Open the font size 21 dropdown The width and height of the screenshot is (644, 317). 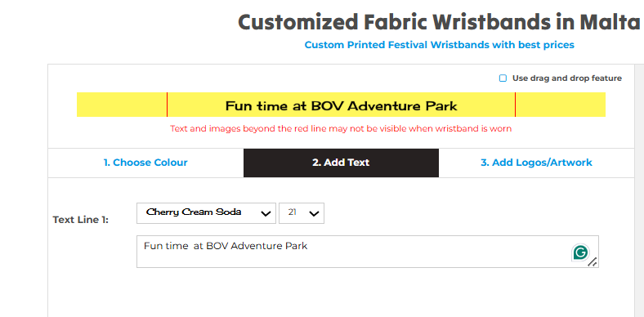[302, 213]
